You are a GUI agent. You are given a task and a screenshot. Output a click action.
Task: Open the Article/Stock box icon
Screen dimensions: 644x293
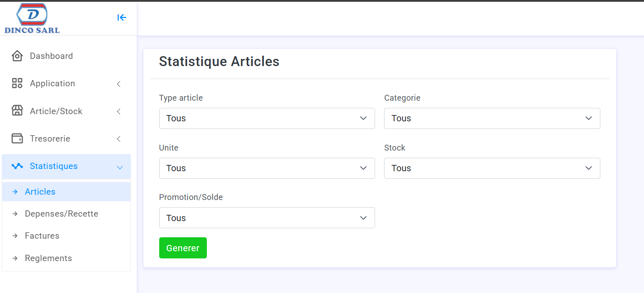(17, 111)
